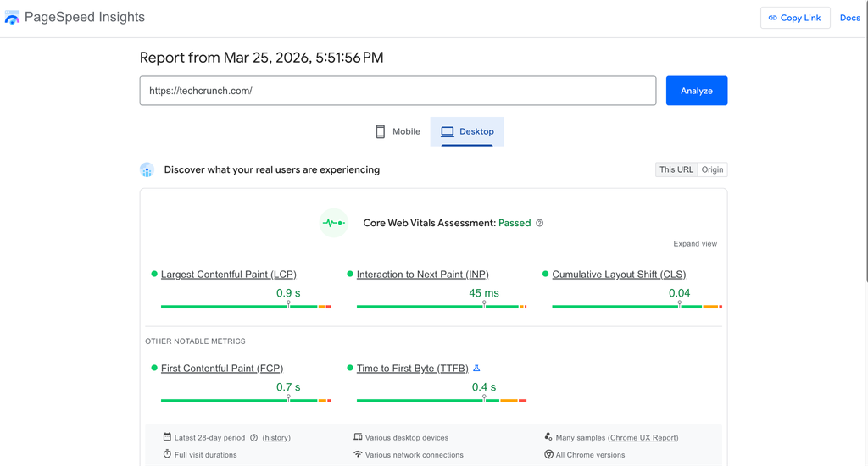Click the CLS distribution bar
The image size is (868, 466).
point(637,307)
